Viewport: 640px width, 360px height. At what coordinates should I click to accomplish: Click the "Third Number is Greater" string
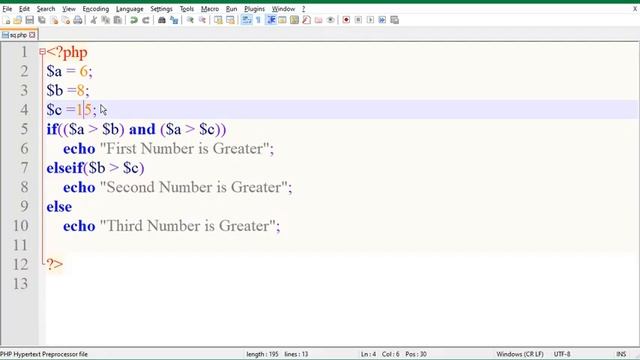188,226
